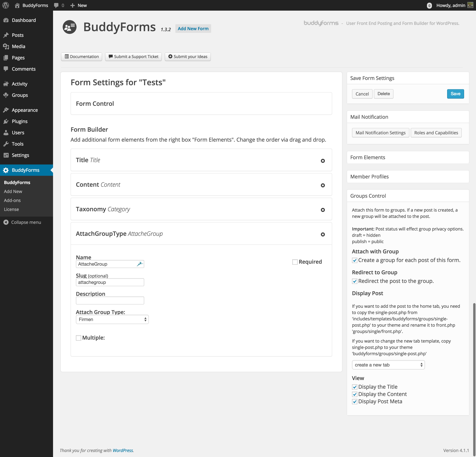Collapse the Groups Control panel header
Image resolution: width=476 pixels, height=457 pixels.
coord(408,196)
